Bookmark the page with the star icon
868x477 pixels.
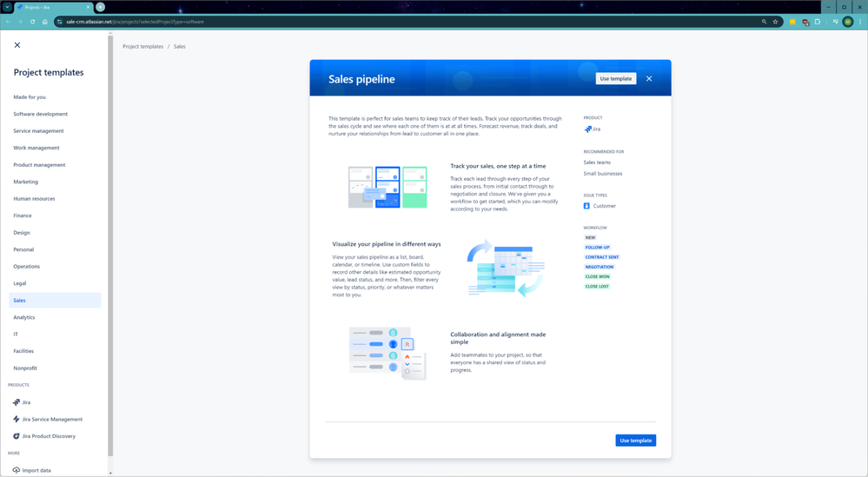click(775, 22)
